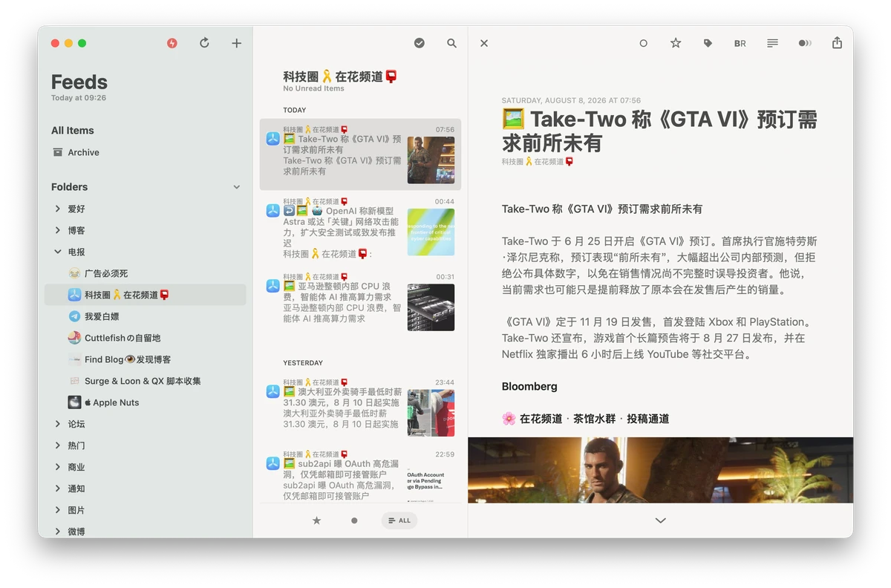This screenshot has width=891, height=588.
Task: Open the 茶馆水群 link
Action: tap(594, 419)
